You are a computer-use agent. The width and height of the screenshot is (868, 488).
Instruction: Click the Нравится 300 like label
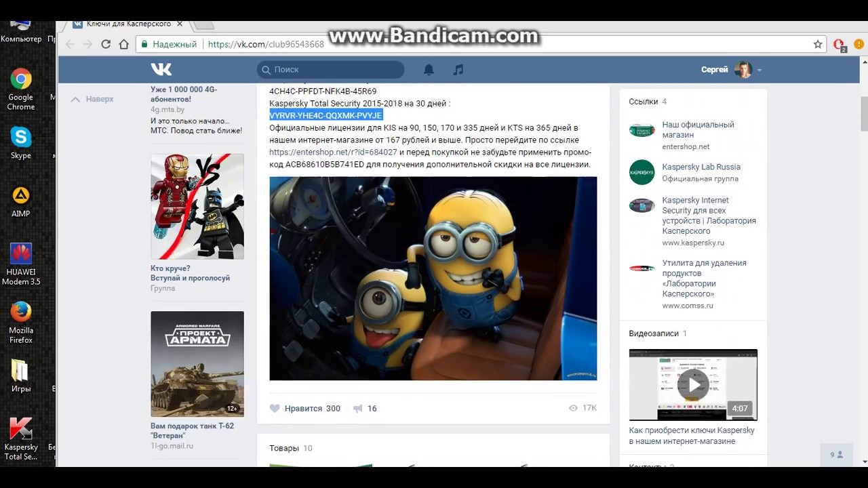tap(312, 408)
